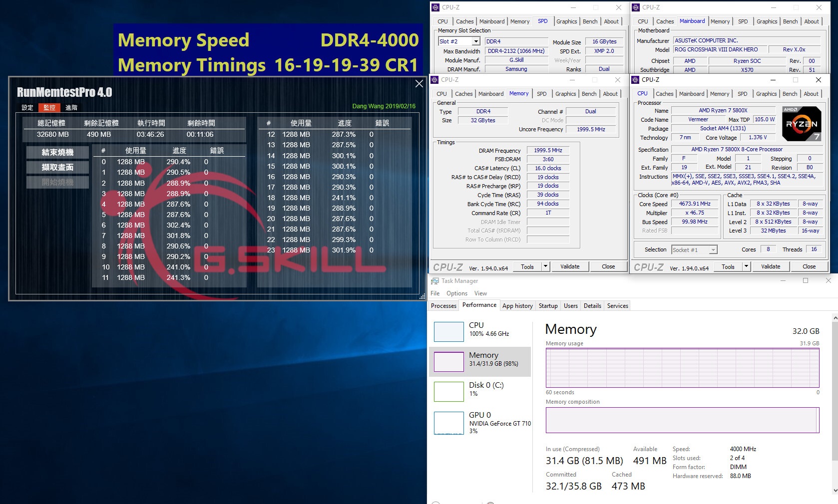
Task: Open Tools dropdown arrow in CPU-Z Memory window
Action: (545, 266)
